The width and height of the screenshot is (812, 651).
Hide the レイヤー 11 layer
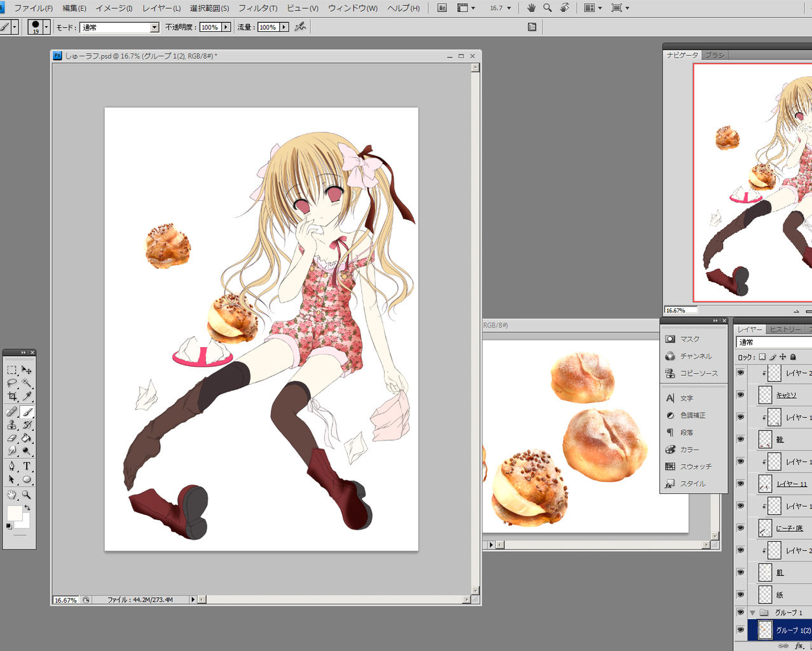point(740,484)
